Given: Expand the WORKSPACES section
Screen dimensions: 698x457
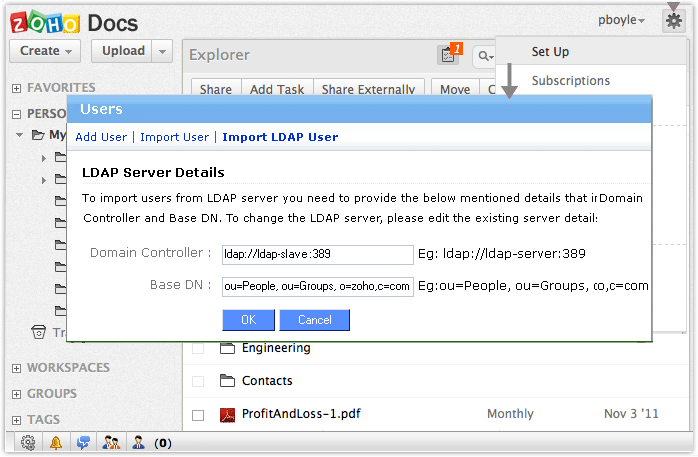Looking at the screenshot, I should tap(16, 368).
